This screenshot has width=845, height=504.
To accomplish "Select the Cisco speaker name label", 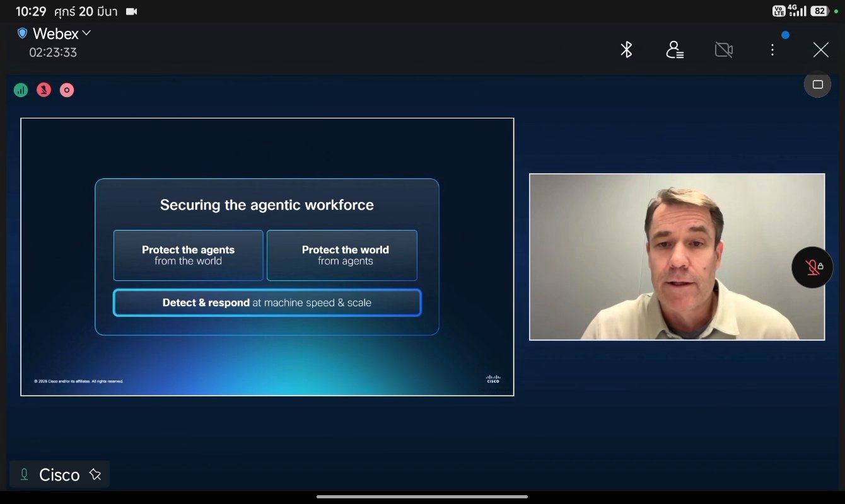I will tap(59, 475).
